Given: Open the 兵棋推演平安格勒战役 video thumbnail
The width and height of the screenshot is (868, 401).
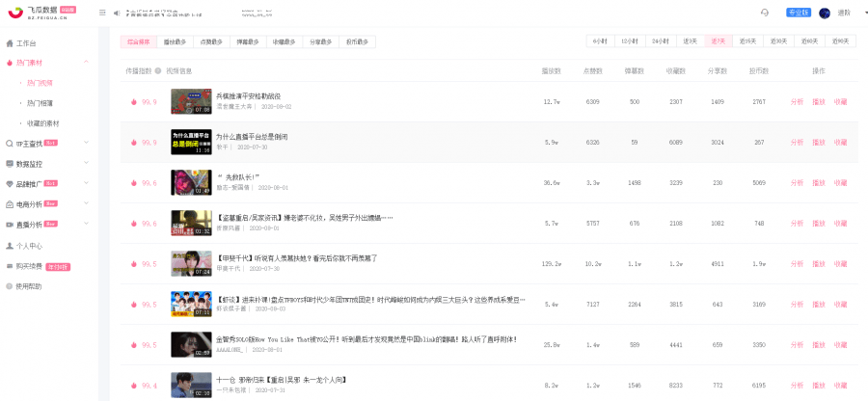Looking at the screenshot, I should point(191,101).
